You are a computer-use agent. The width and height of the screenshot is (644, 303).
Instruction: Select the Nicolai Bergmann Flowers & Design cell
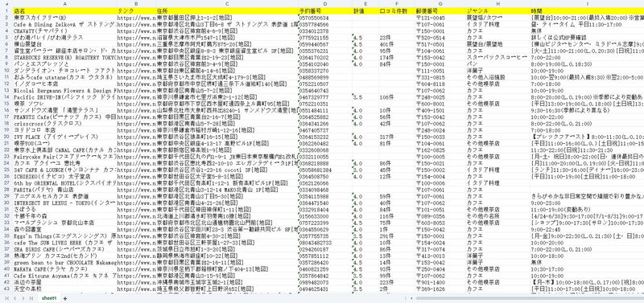pyautogui.click(x=64, y=90)
